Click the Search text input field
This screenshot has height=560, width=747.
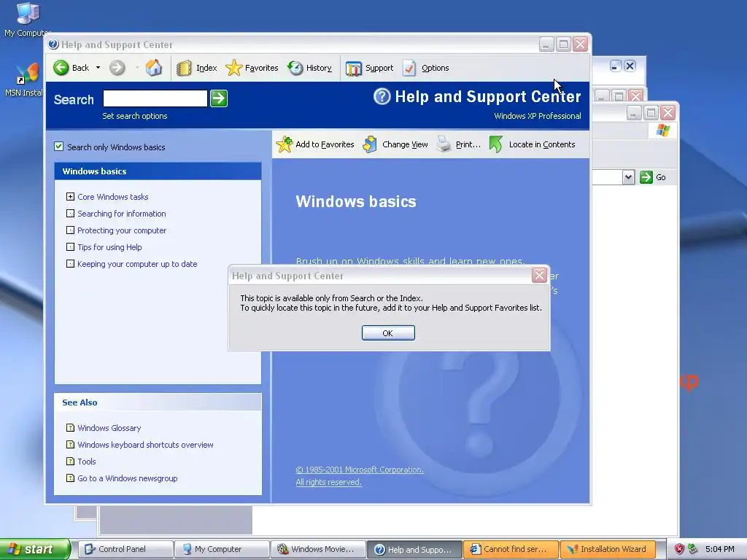point(155,98)
